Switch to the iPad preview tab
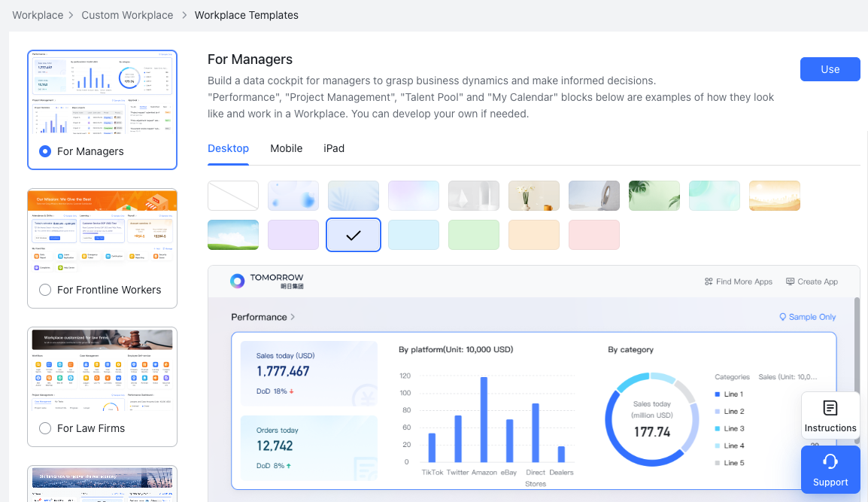Viewport: 868px width, 502px height. click(x=334, y=148)
